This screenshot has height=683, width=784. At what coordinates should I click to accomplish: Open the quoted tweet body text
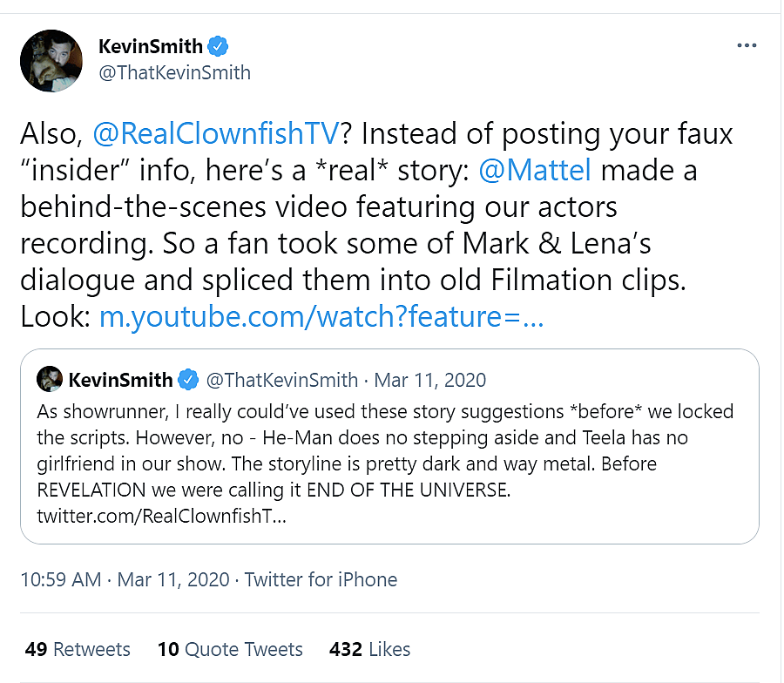(383, 450)
